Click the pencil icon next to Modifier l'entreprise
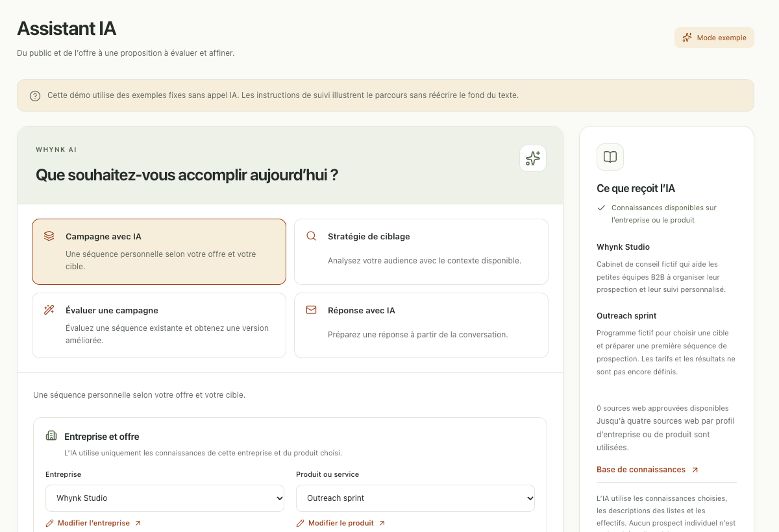The width and height of the screenshot is (779, 532). click(x=50, y=523)
